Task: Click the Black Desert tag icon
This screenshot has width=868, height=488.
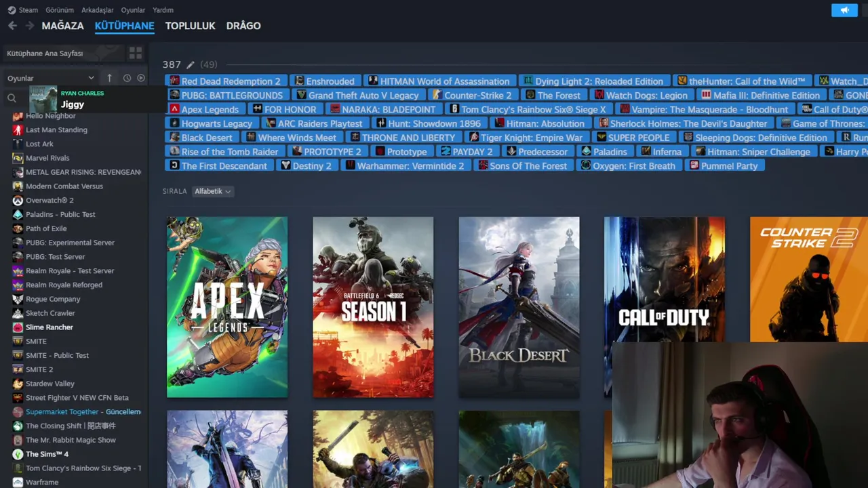Action: [x=174, y=138]
